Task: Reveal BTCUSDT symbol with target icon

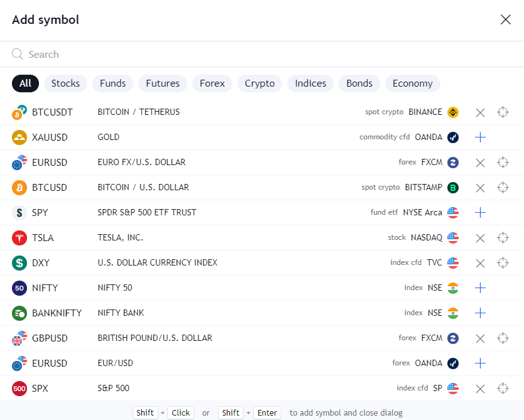Action: [503, 112]
